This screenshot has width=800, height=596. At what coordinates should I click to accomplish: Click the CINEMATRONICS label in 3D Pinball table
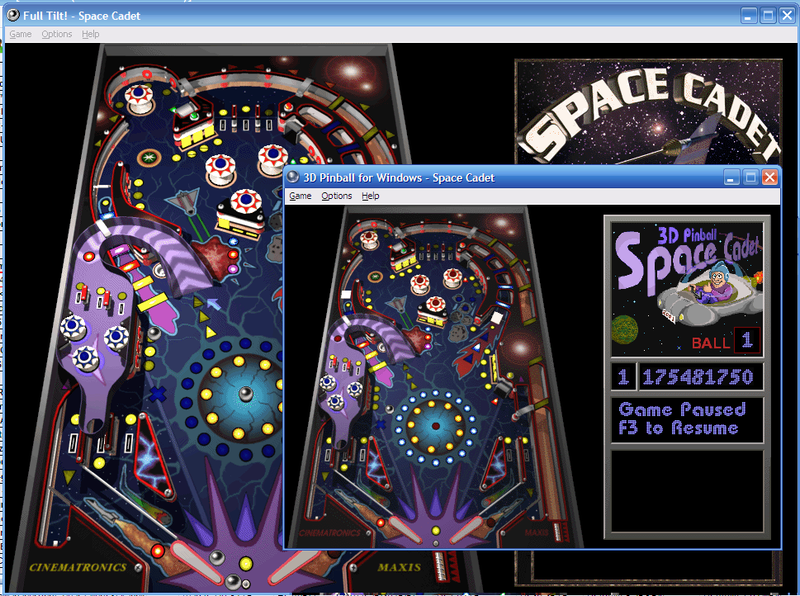click(x=329, y=533)
